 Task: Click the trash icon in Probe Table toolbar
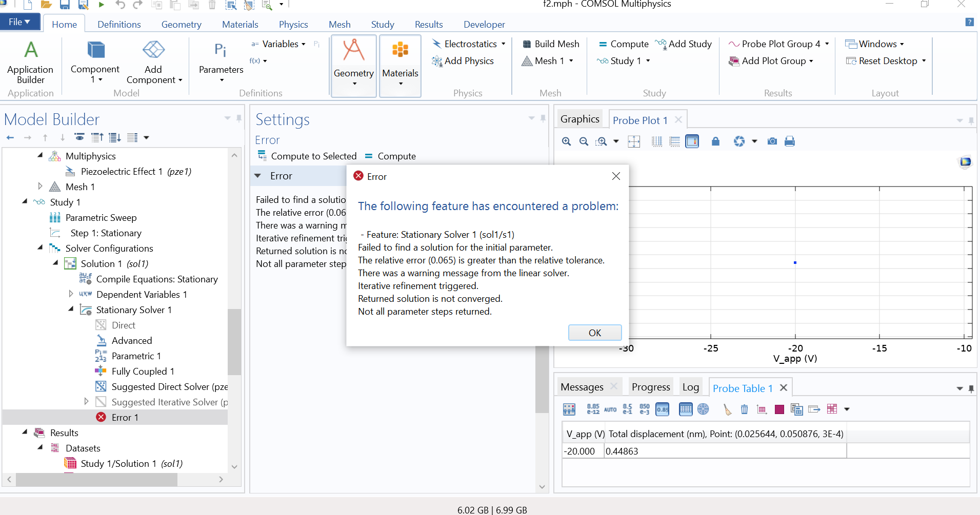[x=744, y=409]
